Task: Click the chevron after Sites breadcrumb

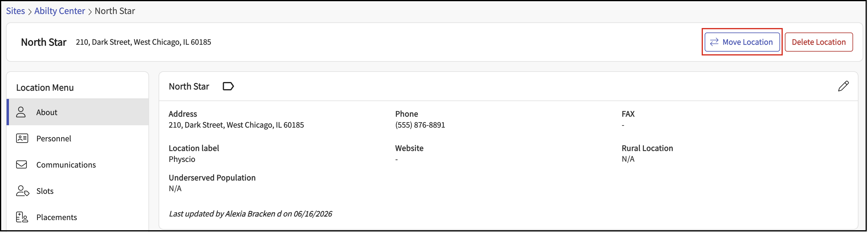Action: pos(30,11)
